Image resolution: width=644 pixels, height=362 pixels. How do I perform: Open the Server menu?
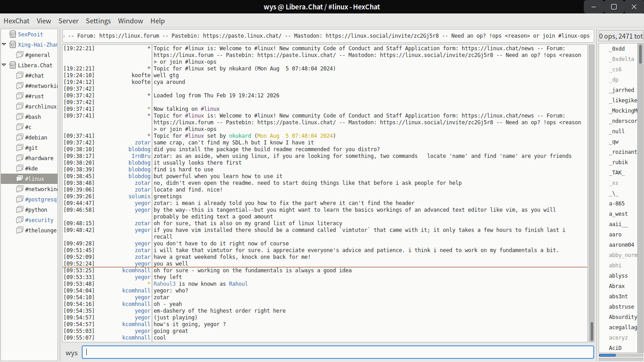coord(68,21)
